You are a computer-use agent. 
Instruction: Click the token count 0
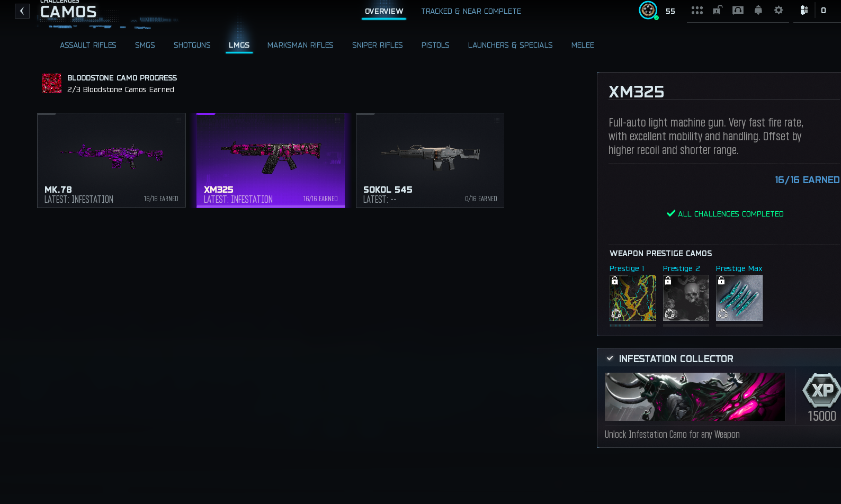(824, 11)
